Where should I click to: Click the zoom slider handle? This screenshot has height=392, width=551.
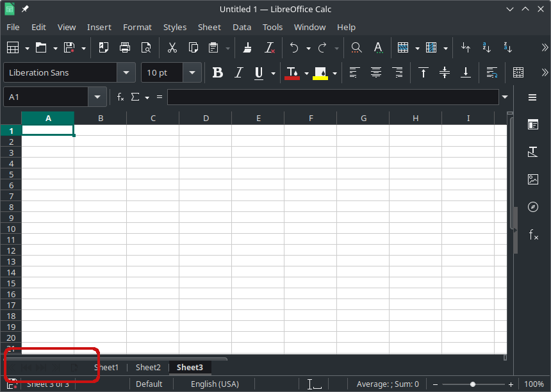coord(473,384)
